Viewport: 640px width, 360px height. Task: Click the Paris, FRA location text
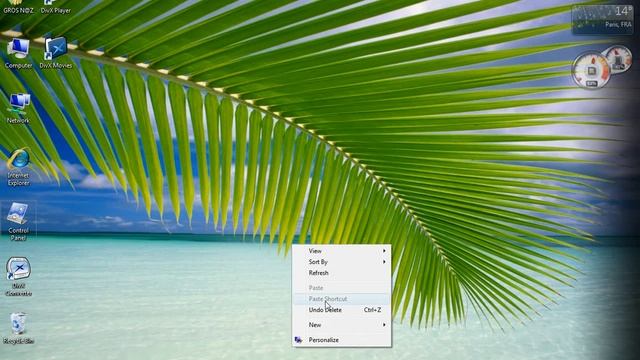[x=618, y=25]
